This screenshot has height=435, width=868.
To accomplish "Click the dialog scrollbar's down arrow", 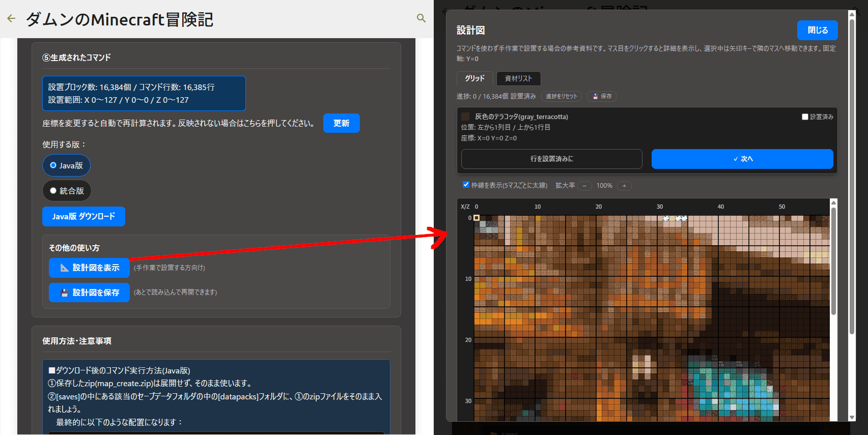I will pyautogui.click(x=852, y=418).
